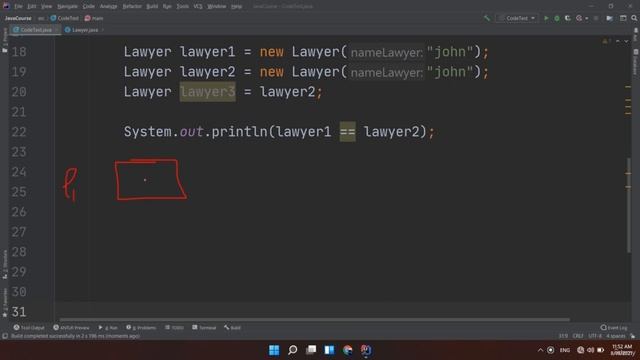The image size is (640, 360).
Task: Open the VCS menu
Action: click(x=198, y=6)
